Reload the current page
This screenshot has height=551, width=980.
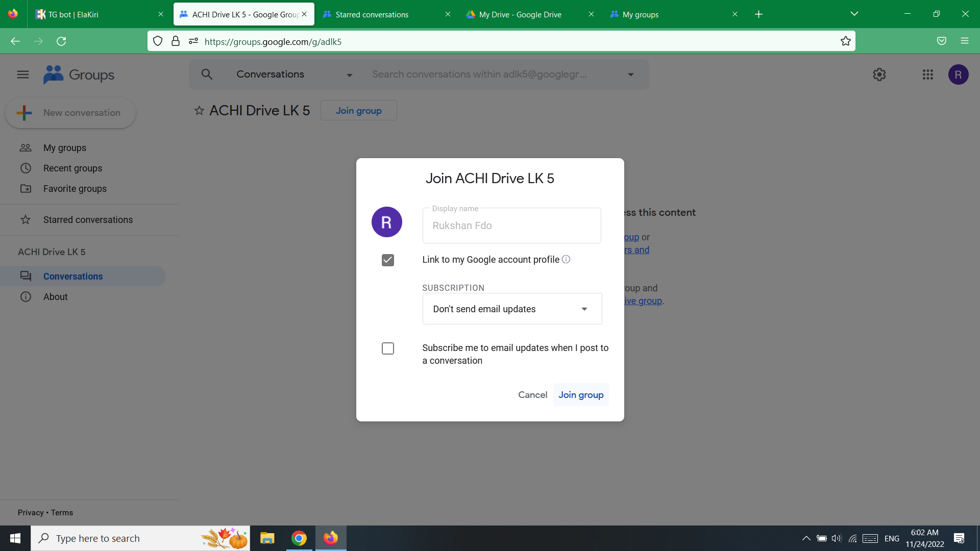point(61,41)
